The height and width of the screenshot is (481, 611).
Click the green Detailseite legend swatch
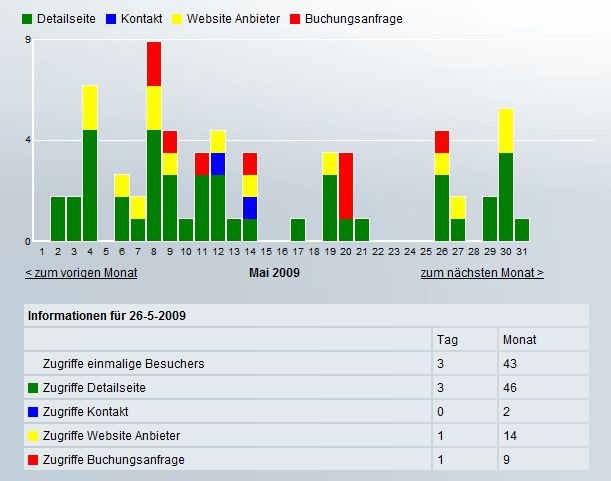[27, 19]
